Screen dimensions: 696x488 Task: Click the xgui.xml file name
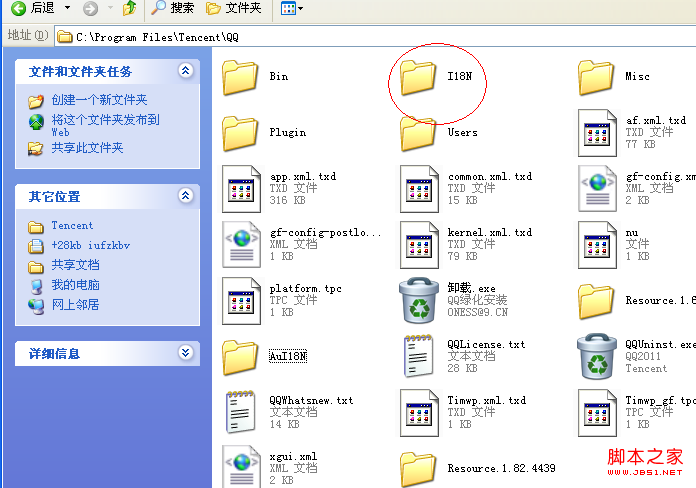pos(293,456)
